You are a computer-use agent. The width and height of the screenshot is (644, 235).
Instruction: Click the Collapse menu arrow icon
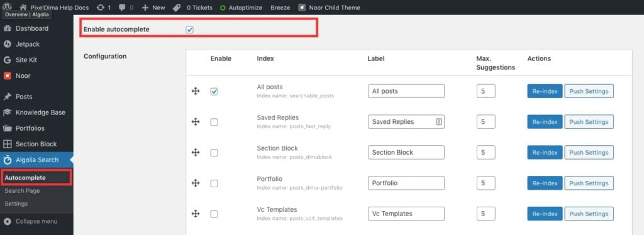[7, 221]
